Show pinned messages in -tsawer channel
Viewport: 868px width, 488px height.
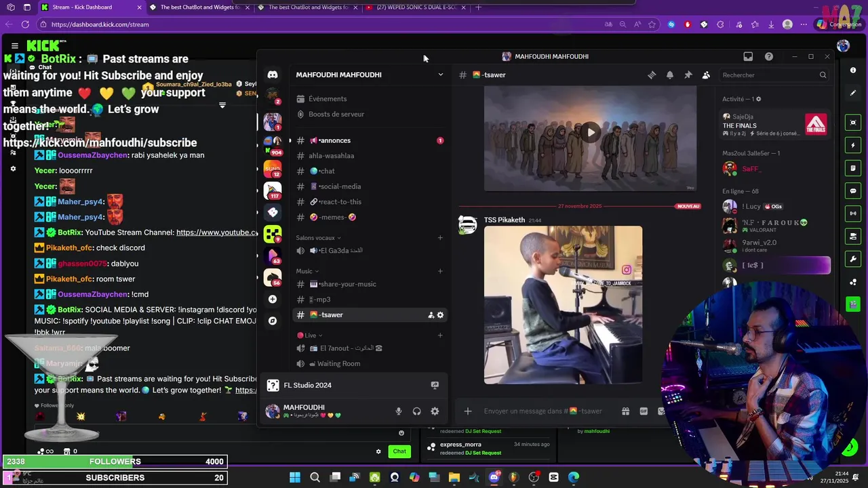click(688, 75)
